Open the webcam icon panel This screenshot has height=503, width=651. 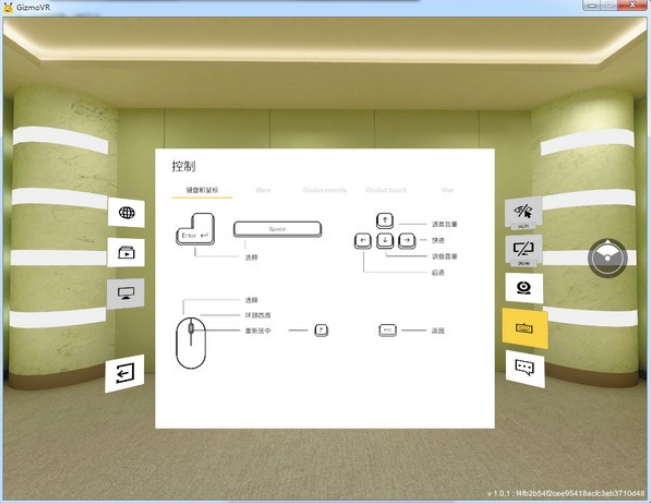pos(524,288)
